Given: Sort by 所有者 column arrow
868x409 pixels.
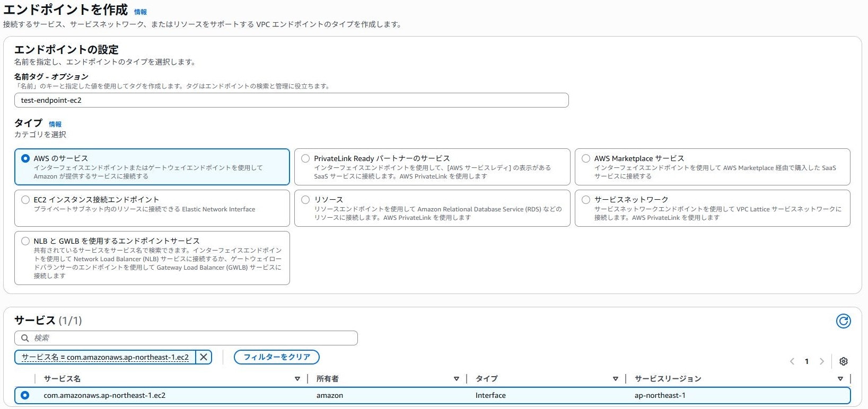Looking at the screenshot, I should tap(456, 379).
